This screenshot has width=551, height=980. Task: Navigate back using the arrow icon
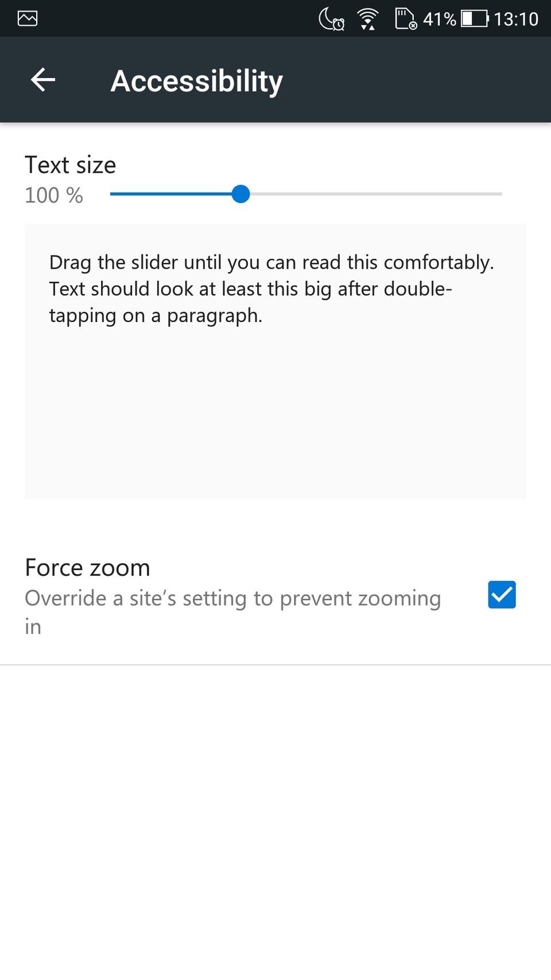[x=42, y=80]
